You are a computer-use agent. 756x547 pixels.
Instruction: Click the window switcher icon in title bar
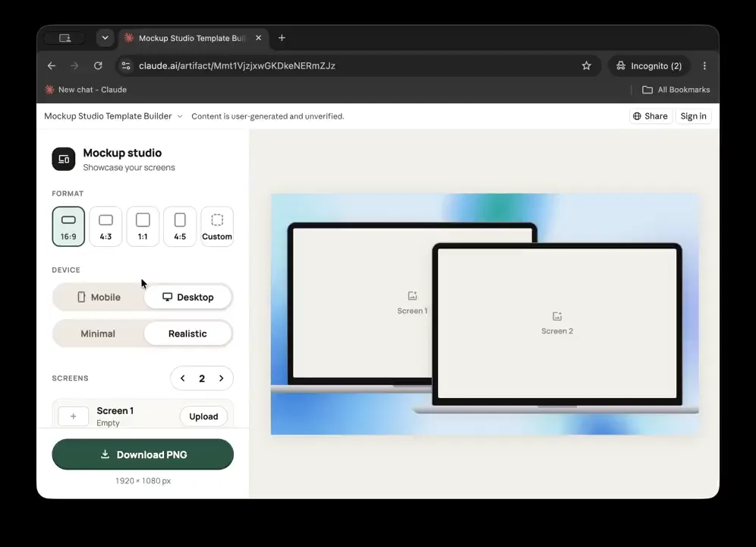point(65,38)
